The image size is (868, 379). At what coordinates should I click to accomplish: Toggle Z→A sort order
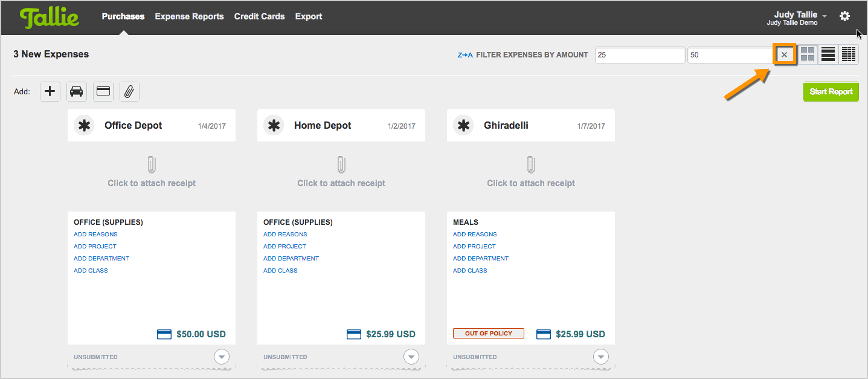point(465,55)
